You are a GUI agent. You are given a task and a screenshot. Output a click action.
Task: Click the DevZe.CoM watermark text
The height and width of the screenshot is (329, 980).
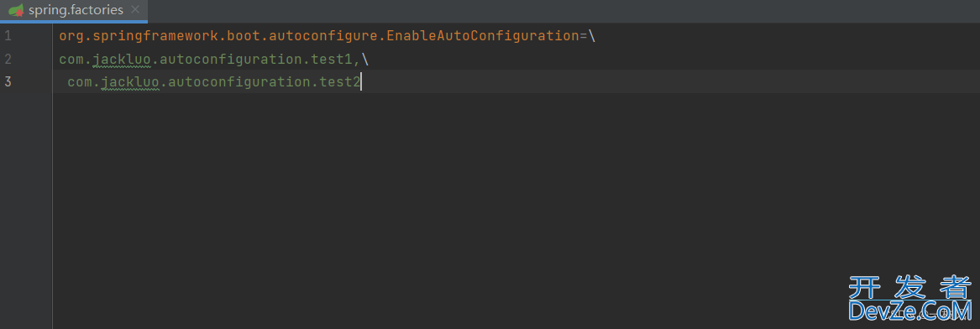910,311
